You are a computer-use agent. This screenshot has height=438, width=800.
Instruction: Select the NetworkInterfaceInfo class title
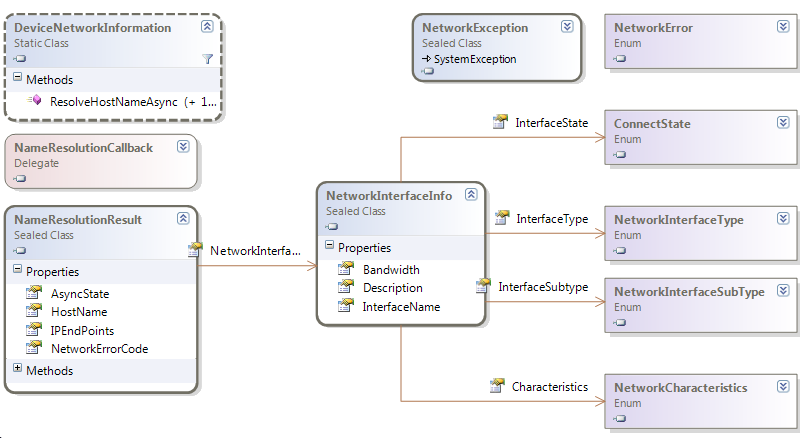click(x=389, y=196)
